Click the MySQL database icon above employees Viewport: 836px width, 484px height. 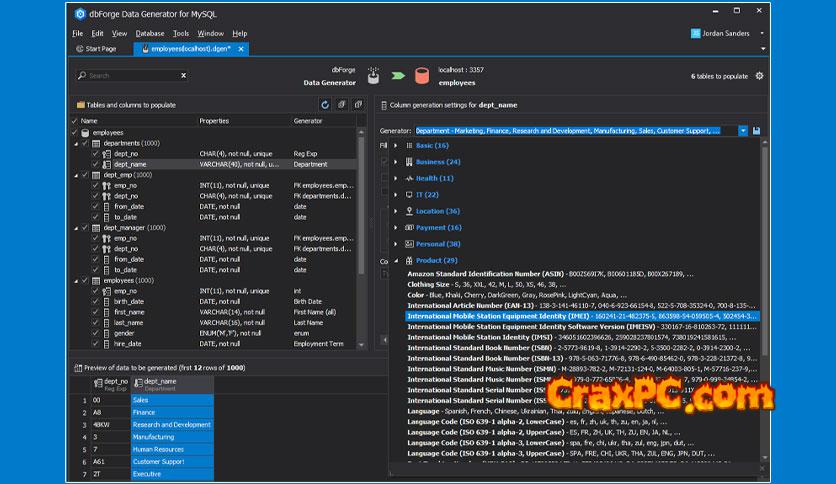[422, 75]
